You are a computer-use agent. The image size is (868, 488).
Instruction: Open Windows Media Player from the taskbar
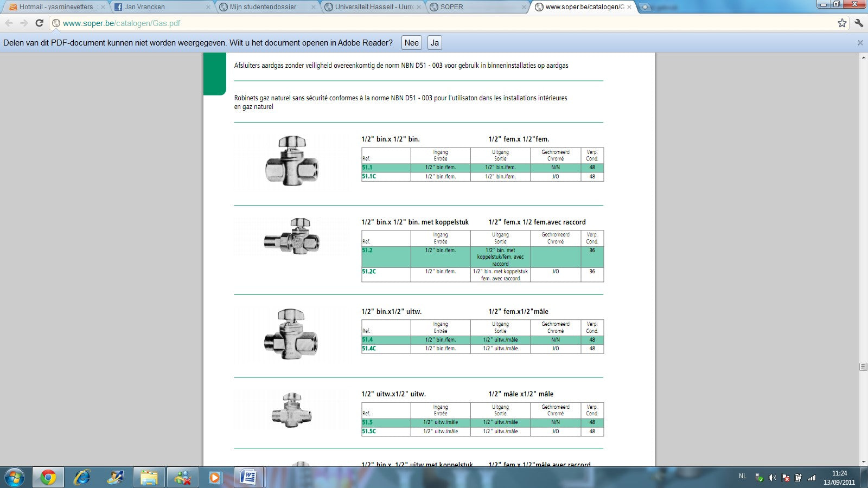(x=215, y=477)
